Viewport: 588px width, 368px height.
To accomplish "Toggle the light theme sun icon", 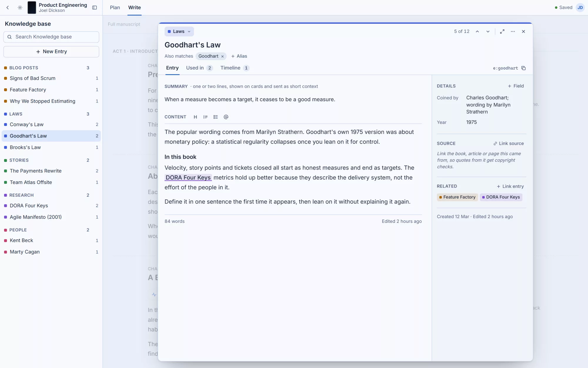I will (20, 8).
